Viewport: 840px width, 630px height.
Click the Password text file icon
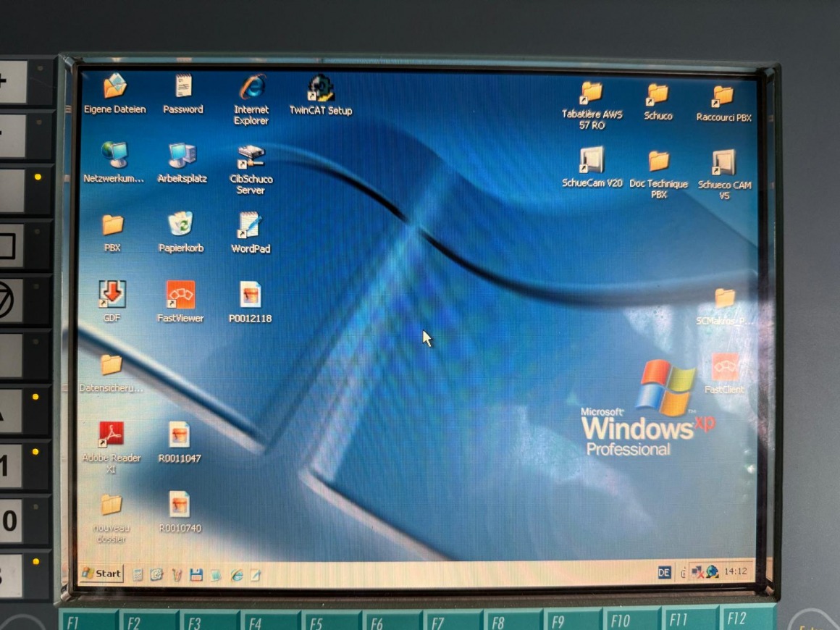pyautogui.click(x=183, y=87)
